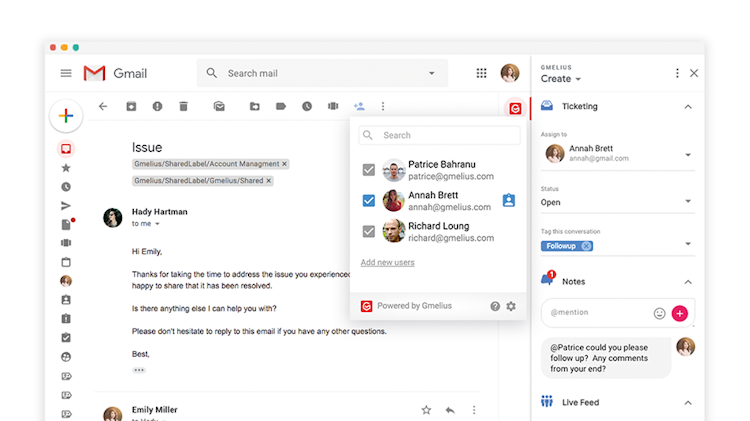The image size is (750, 421).
Task: Click the Gmelius board icon in the toolbar
Action: [333, 106]
